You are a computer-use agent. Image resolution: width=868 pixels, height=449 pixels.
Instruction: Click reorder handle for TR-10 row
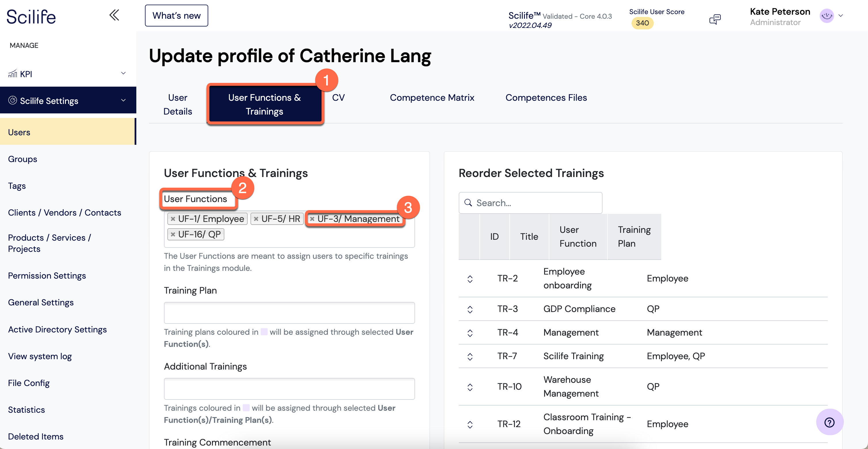pyautogui.click(x=470, y=387)
